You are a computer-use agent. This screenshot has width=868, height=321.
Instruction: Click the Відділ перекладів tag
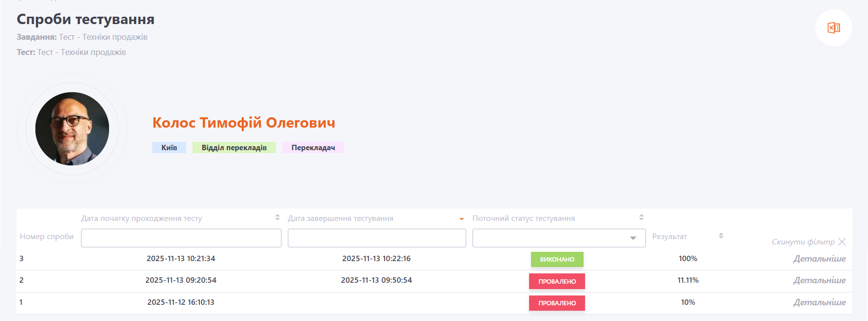(x=234, y=148)
